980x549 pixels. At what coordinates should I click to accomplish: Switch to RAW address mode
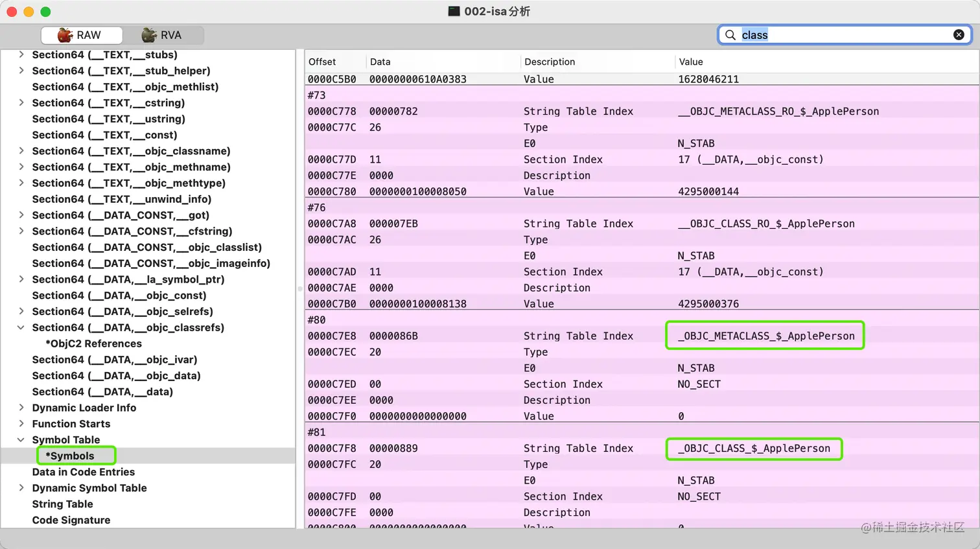click(82, 35)
